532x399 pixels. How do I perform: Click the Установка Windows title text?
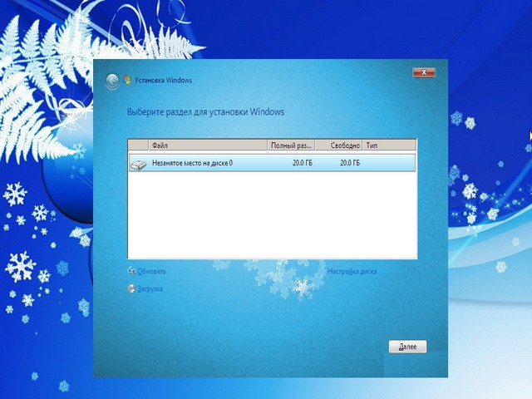pos(163,80)
